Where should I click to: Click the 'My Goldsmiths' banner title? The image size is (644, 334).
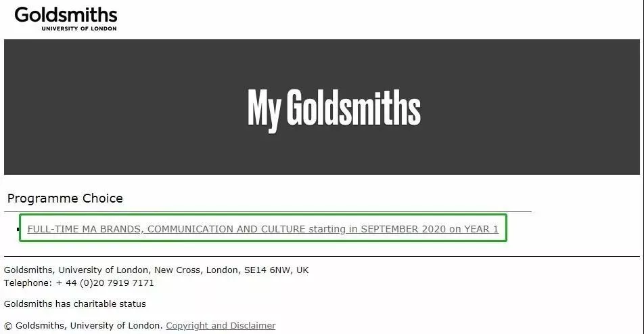pyautogui.click(x=334, y=108)
